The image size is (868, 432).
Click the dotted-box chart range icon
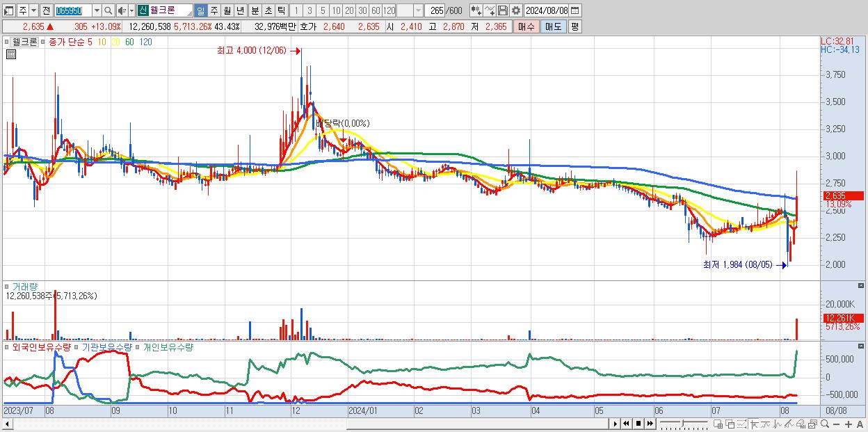(741, 424)
